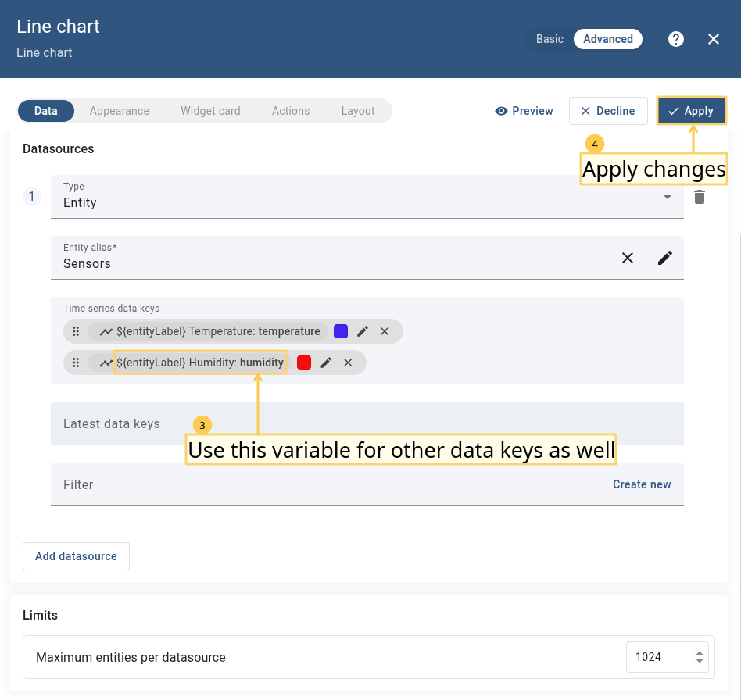The image size is (741, 700).
Task: Increase maximum entities per datasource value
Action: 699,652
